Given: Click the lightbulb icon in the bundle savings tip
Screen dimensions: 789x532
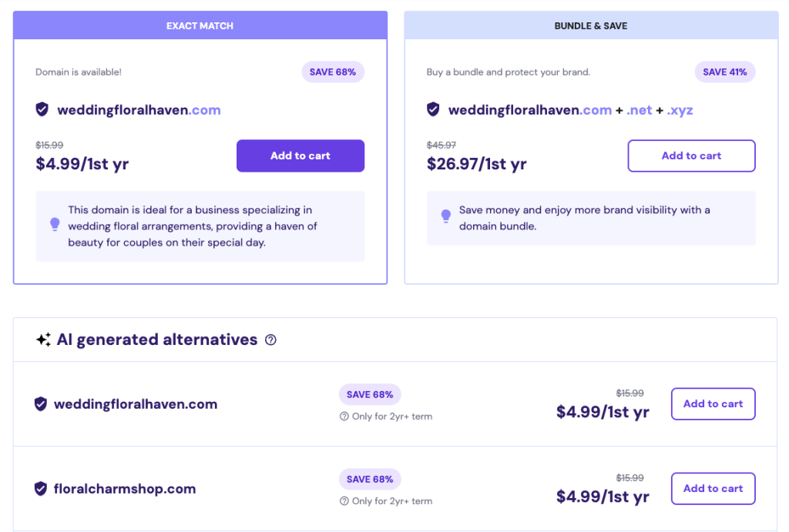Looking at the screenshot, I should click(x=445, y=217).
